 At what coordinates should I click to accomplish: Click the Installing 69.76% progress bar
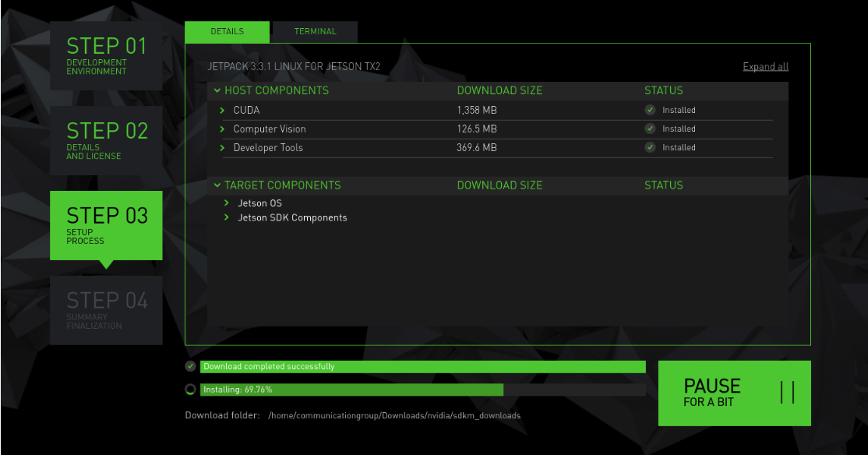(423, 390)
